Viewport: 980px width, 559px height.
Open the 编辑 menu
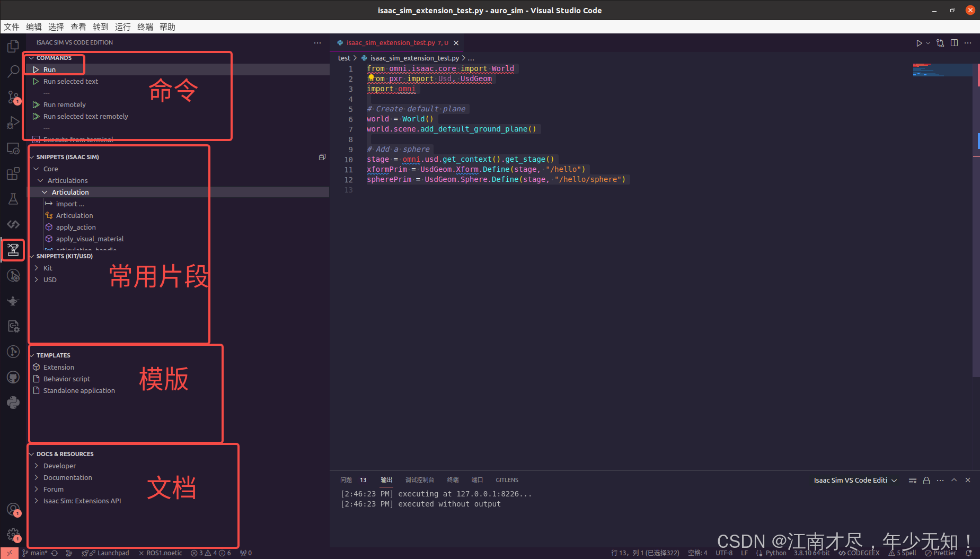coord(34,27)
